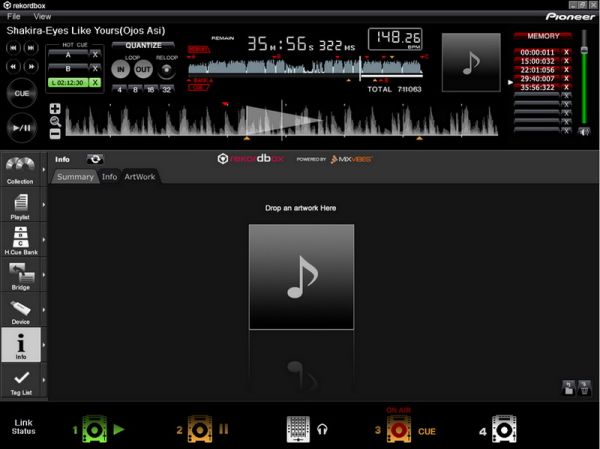Recall memory cue 15:00:032

(537, 61)
